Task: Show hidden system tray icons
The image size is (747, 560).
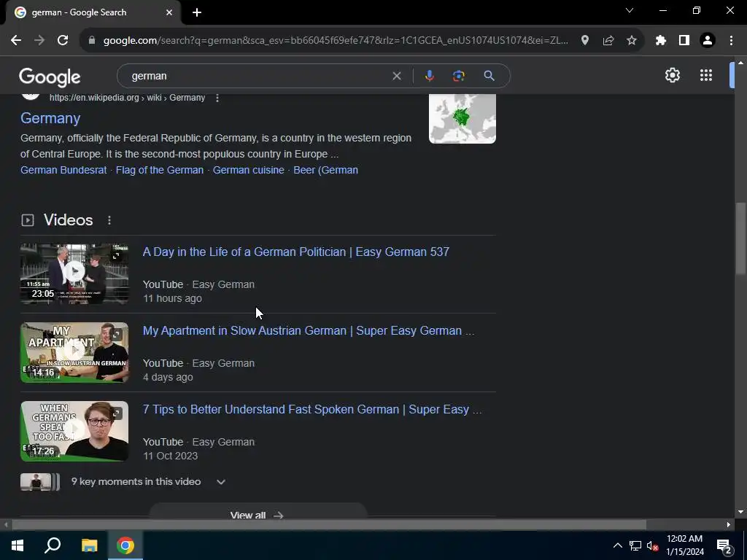Action: point(617,545)
